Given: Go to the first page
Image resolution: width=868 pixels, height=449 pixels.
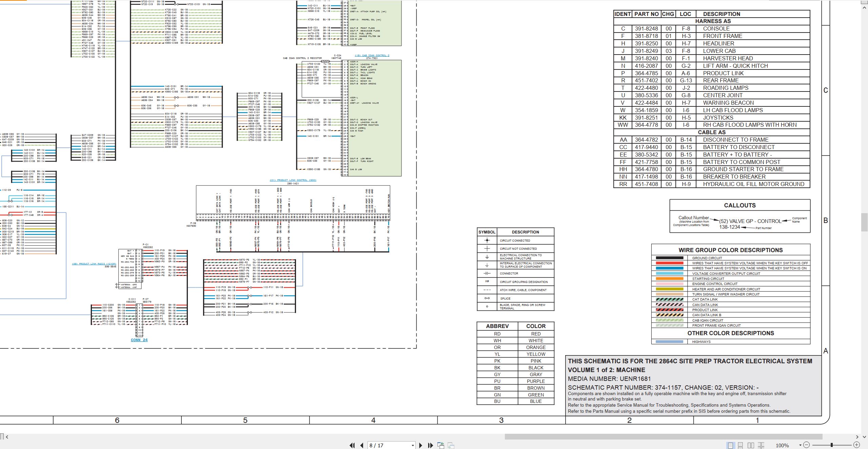Looking at the screenshot, I should point(352,445).
